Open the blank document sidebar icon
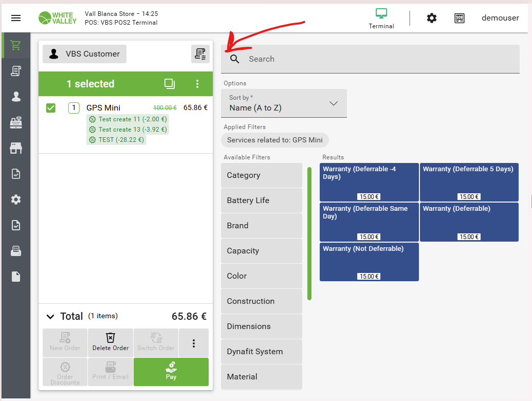The image size is (532, 401). 15,277
